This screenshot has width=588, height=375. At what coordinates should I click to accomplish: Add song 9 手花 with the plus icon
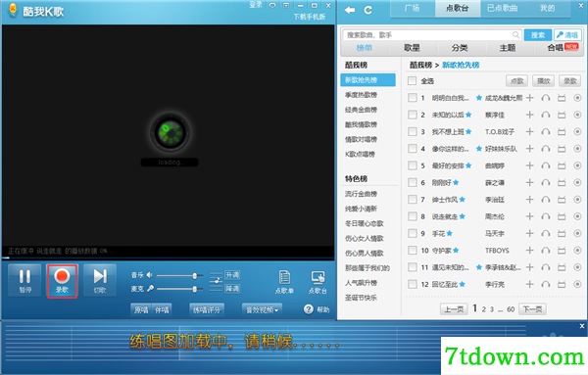[529, 233]
